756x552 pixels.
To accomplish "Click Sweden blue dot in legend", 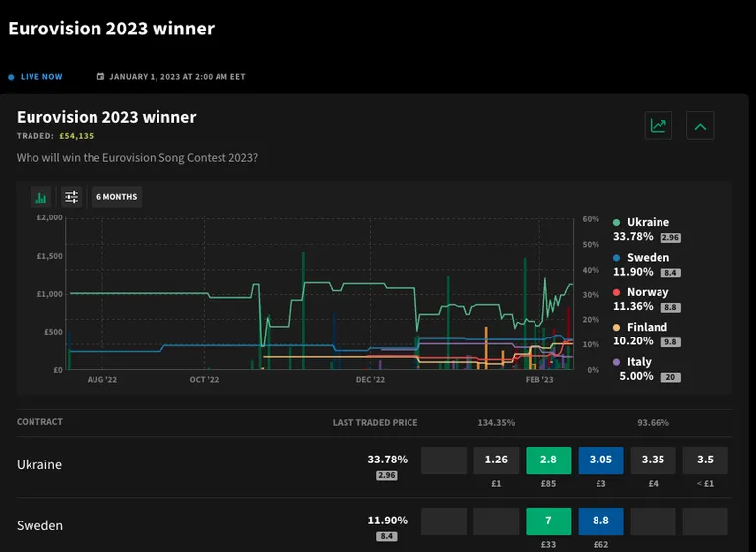I will (x=616, y=258).
